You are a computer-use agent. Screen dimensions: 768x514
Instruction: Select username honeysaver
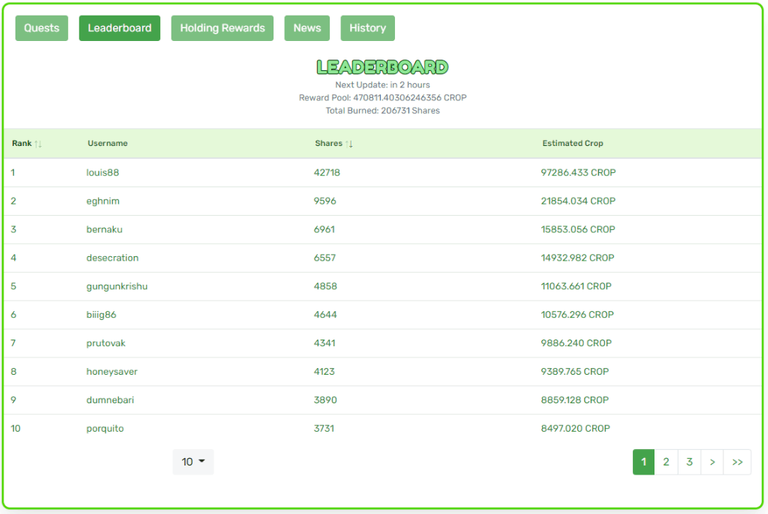(x=112, y=371)
